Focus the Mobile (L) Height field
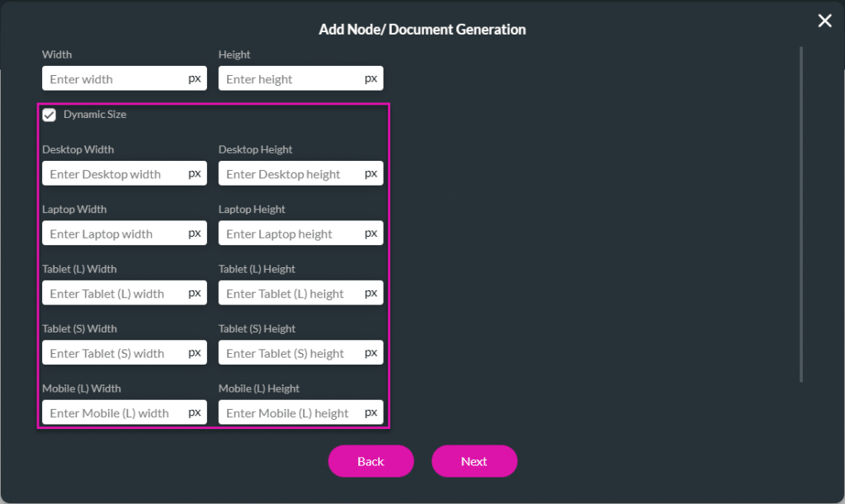Viewport: 845px width, 504px height. 290,412
